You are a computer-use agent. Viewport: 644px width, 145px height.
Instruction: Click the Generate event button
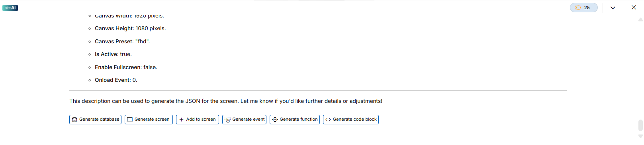tap(244, 120)
